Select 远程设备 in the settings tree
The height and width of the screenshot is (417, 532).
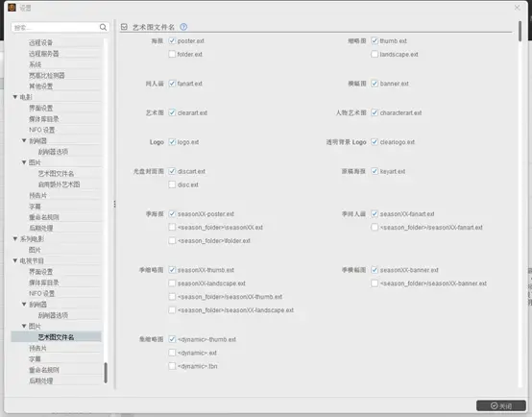40,43
